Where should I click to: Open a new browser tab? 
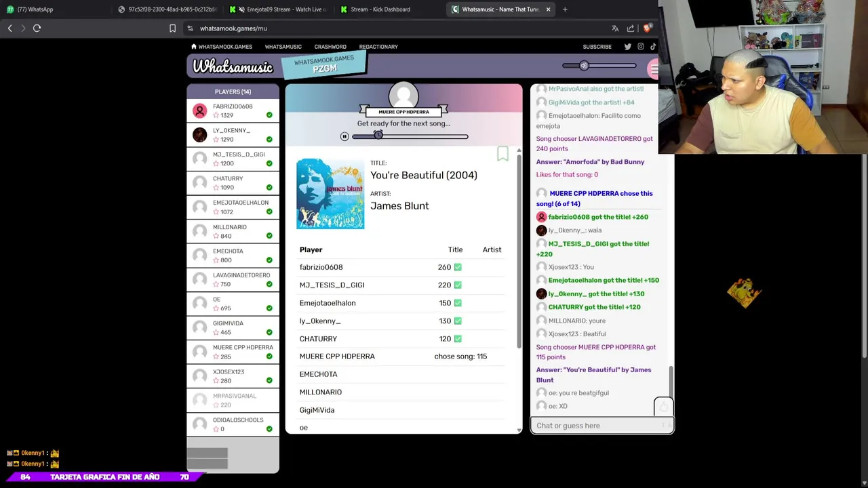point(565,9)
